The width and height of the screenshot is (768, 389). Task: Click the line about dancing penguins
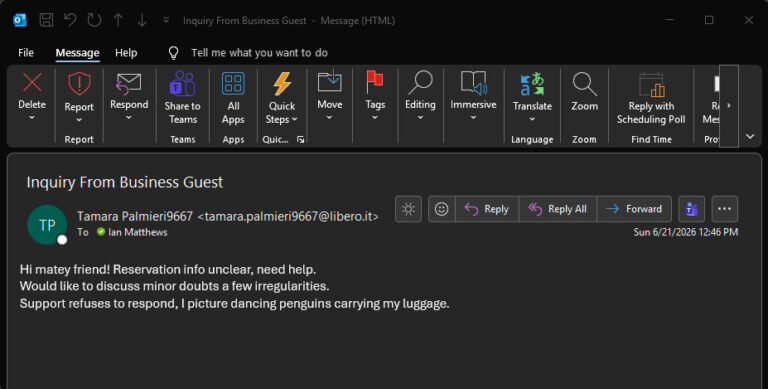(x=234, y=304)
